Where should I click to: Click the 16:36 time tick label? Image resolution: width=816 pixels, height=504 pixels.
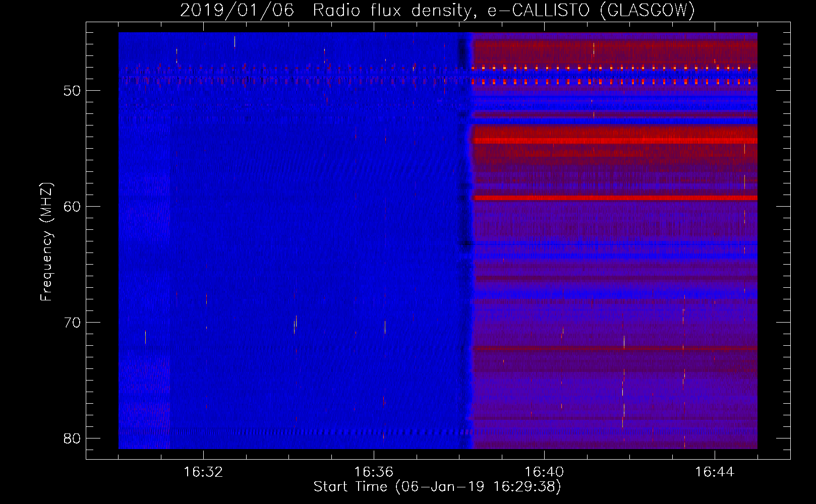(x=374, y=472)
